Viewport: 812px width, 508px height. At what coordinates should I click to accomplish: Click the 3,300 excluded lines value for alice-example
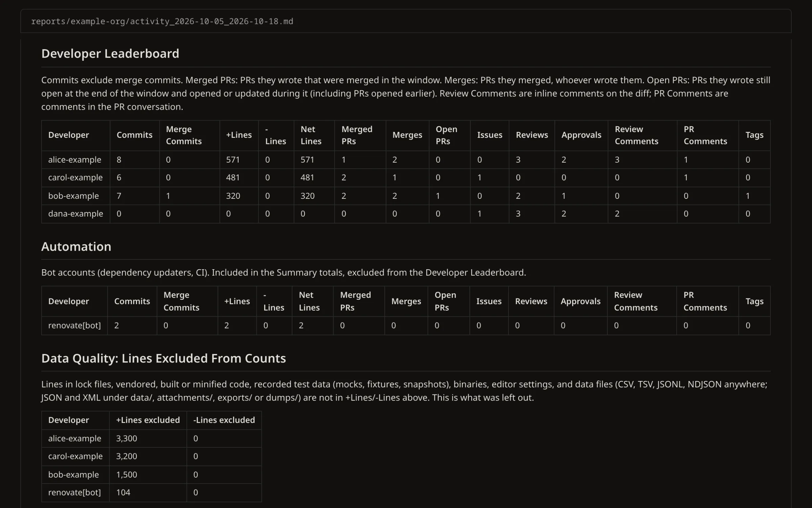[x=127, y=438]
